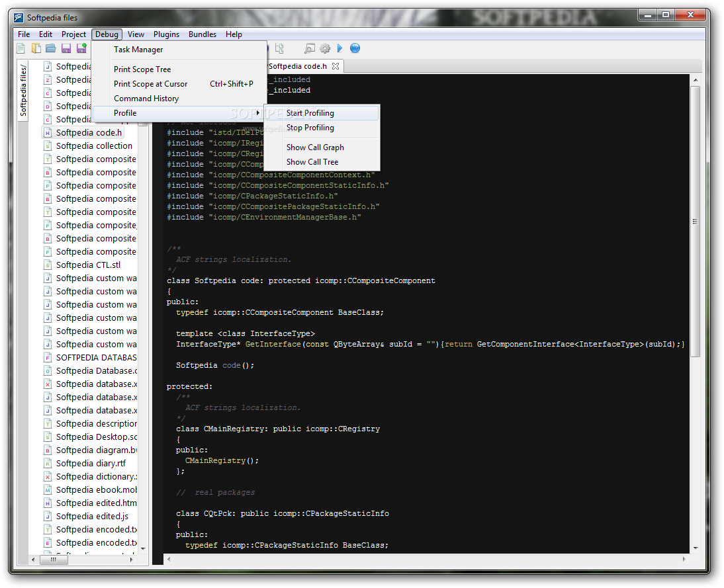Select the Softpedia diary.rtf file
The width and height of the screenshot is (724, 588).
(91, 464)
